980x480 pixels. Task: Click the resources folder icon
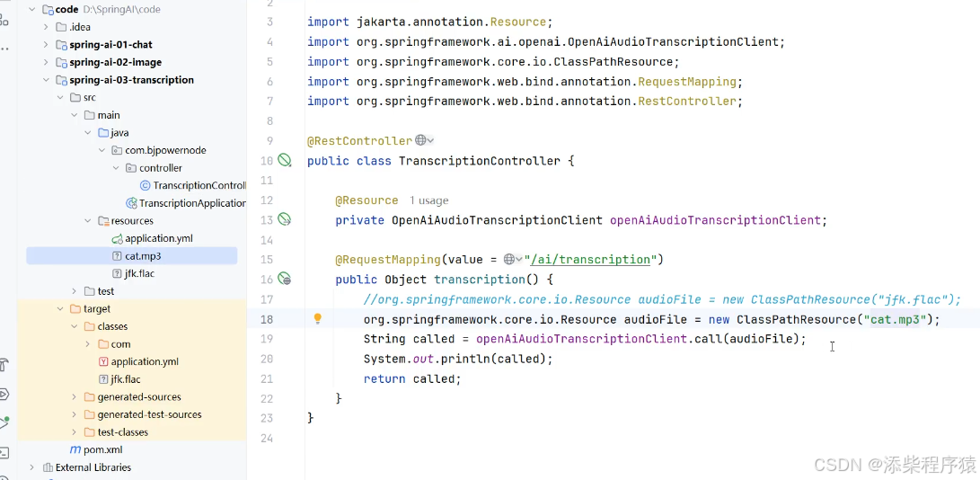(103, 221)
